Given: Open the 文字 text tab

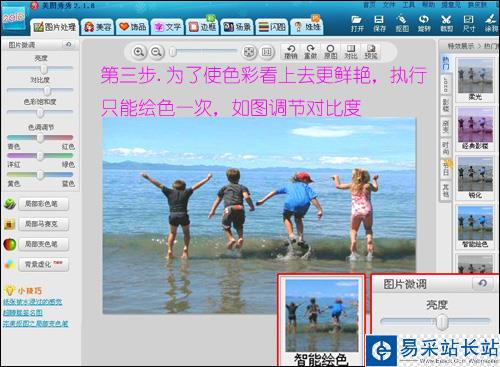Looking at the screenshot, I should pyautogui.click(x=167, y=27).
